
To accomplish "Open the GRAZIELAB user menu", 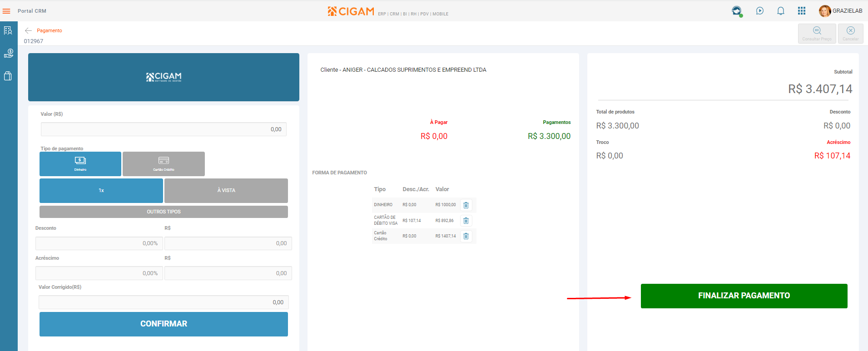I will [841, 11].
